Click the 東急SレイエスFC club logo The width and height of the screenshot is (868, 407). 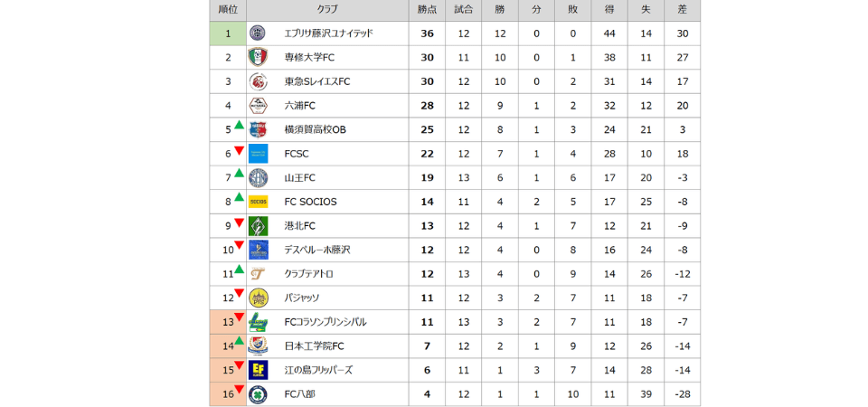pyautogui.click(x=258, y=81)
